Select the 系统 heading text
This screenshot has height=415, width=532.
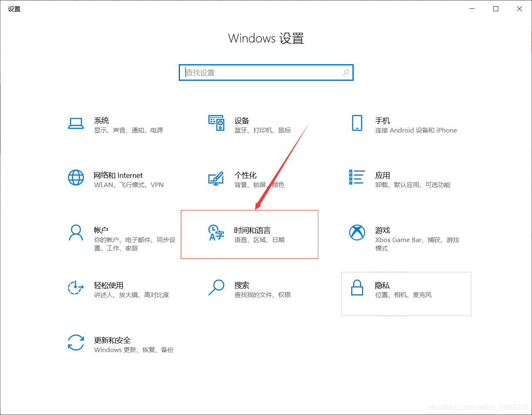click(x=102, y=120)
